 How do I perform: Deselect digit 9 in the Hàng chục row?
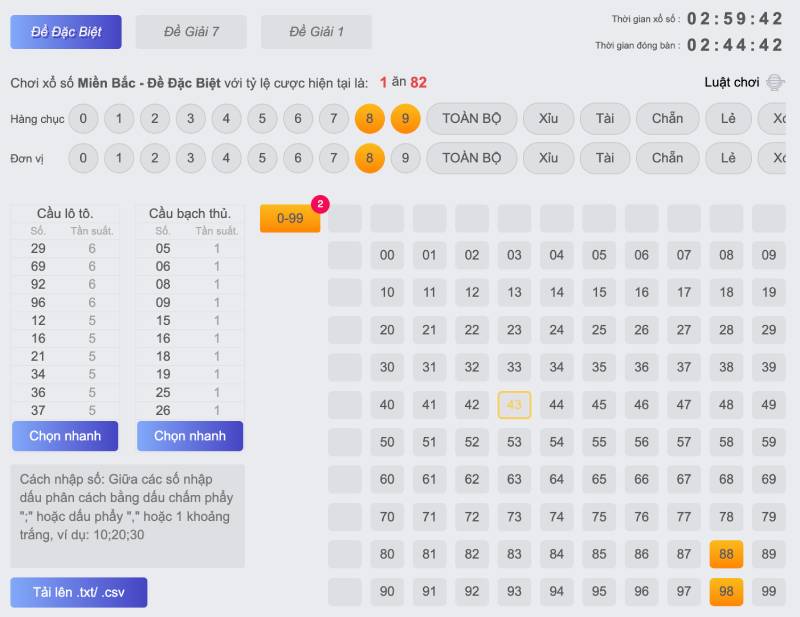(405, 119)
